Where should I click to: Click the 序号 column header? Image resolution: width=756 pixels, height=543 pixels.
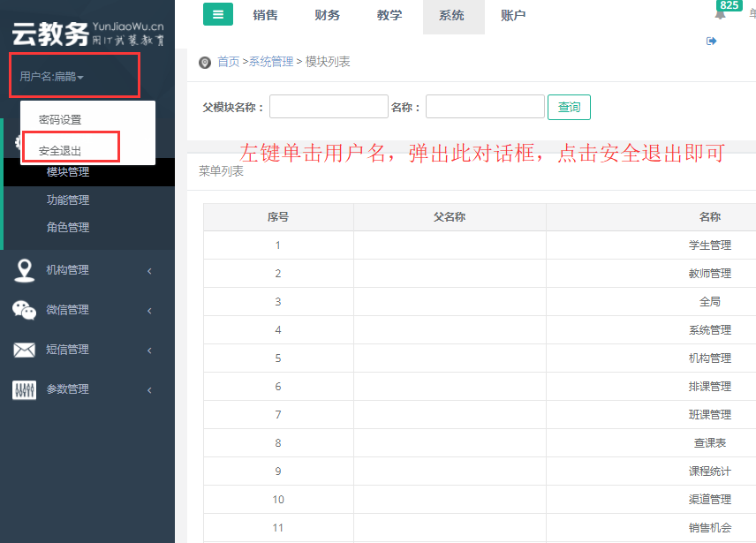pos(278,217)
